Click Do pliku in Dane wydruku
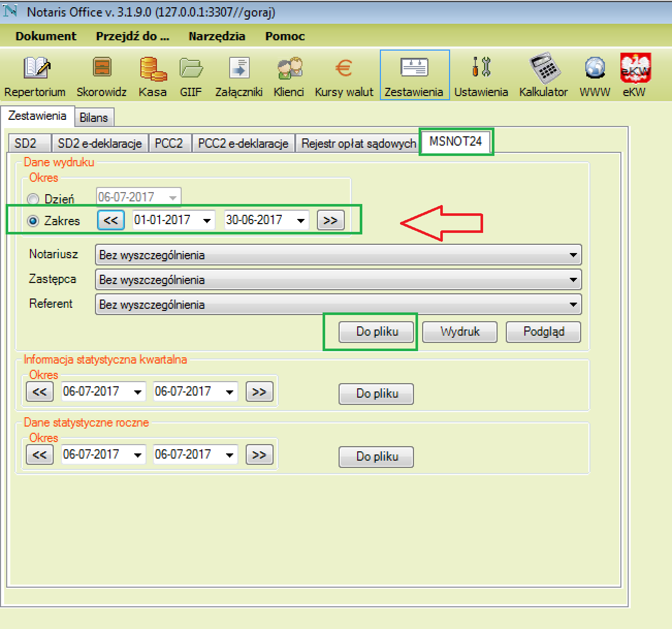This screenshot has height=629, width=672. tap(376, 332)
